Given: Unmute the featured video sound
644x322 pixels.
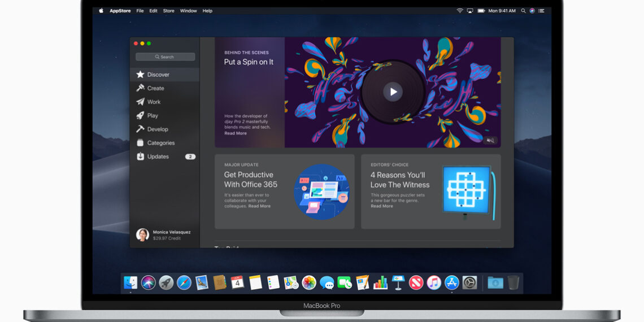Looking at the screenshot, I should click(490, 140).
